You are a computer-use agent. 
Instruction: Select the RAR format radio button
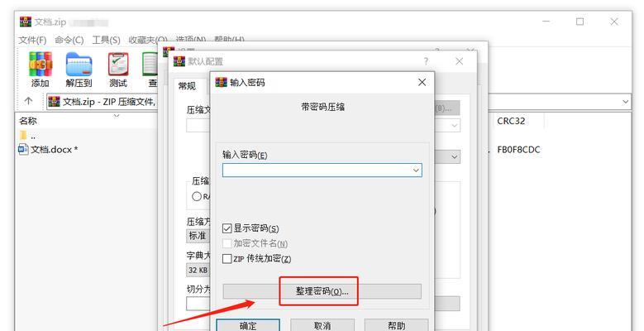(x=197, y=197)
